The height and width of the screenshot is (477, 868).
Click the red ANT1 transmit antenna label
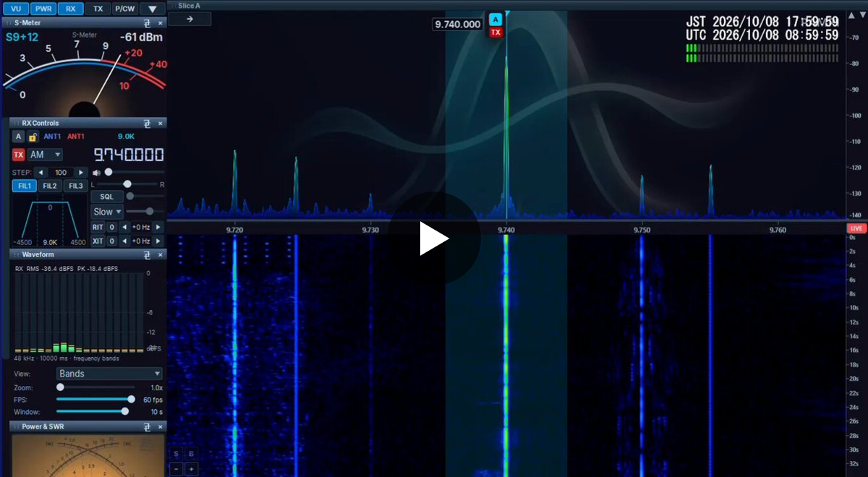pos(76,137)
